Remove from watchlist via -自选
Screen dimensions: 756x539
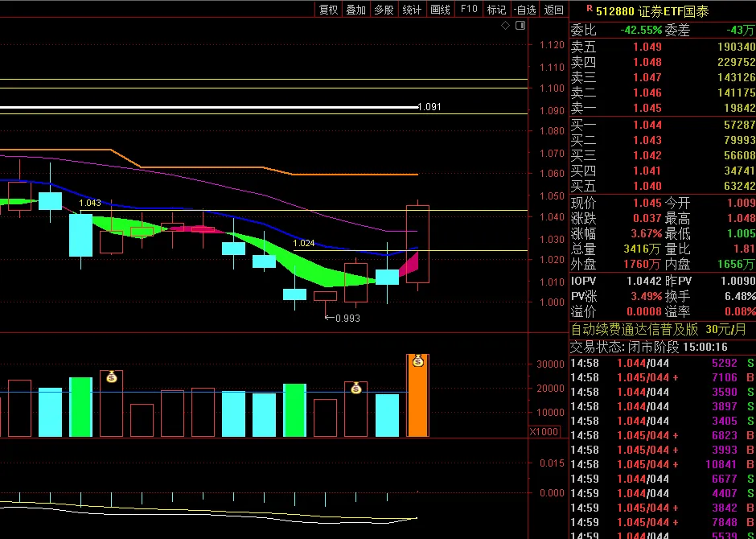(x=525, y=10)
